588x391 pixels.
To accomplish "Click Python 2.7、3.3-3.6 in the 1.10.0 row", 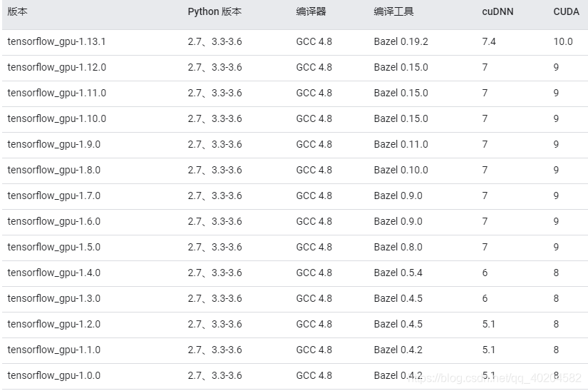I will [215, 119].
